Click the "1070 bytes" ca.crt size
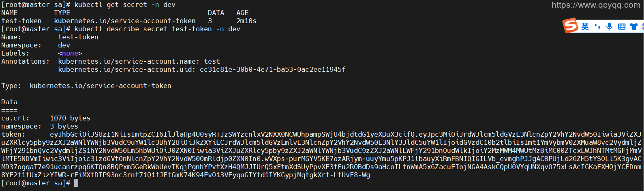Viewport: 644px width, 191px height. click(70, 118)
